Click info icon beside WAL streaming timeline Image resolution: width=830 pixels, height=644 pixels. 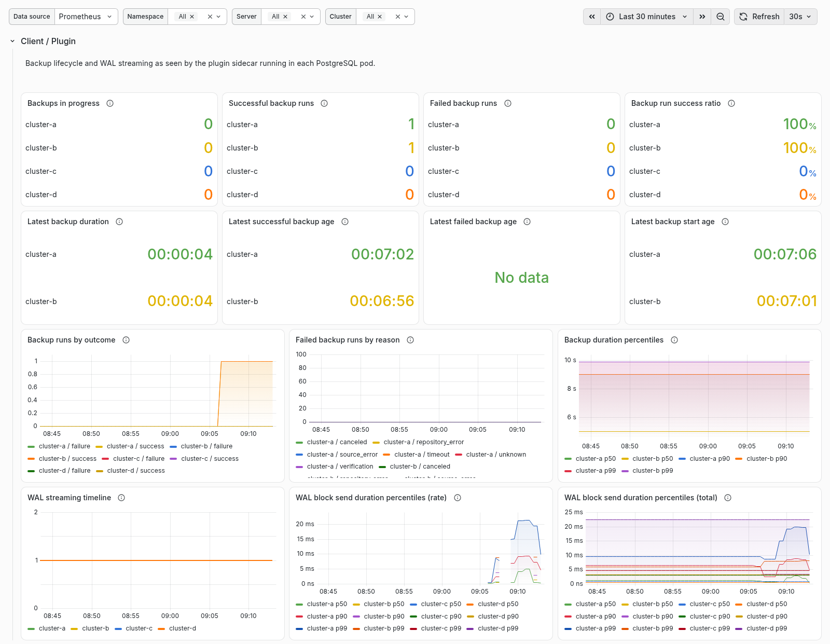[x=121, y=498]
